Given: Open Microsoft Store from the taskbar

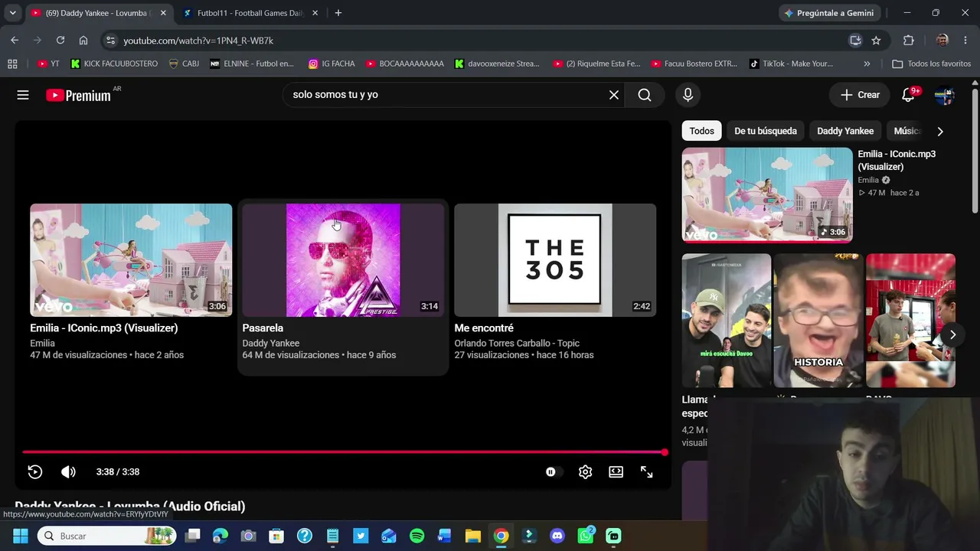Looking at the screenshot, I should [x=276, y=536].
